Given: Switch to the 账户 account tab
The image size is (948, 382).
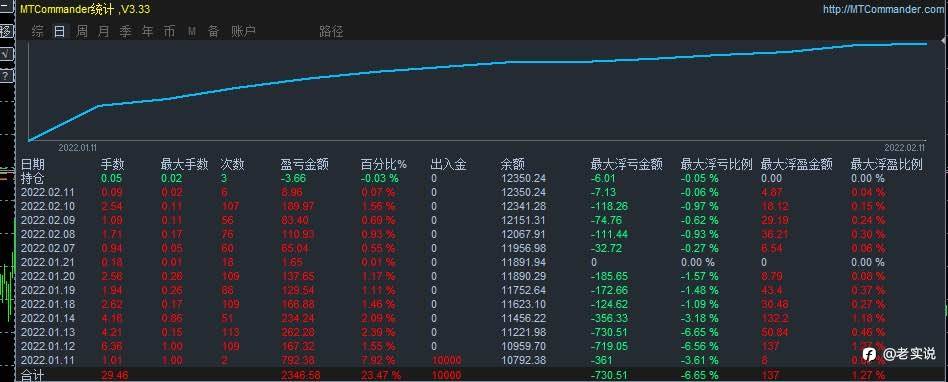Looking at the screenshot, I should coord(243,31).
